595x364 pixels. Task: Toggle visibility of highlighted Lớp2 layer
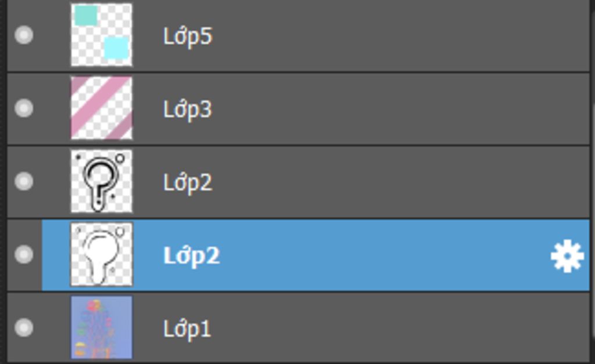tap(24, 254)
